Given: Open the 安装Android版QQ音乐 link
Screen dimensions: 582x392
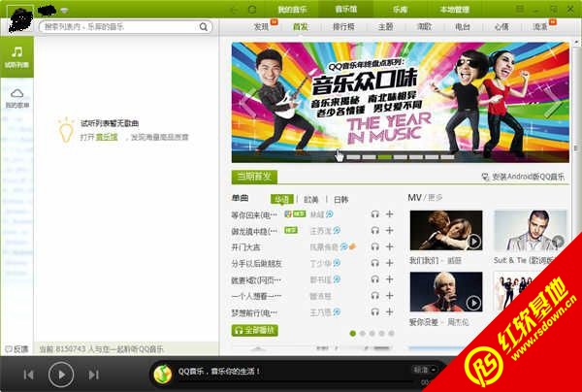Looking at the screenshot, I should coord(524,177).
